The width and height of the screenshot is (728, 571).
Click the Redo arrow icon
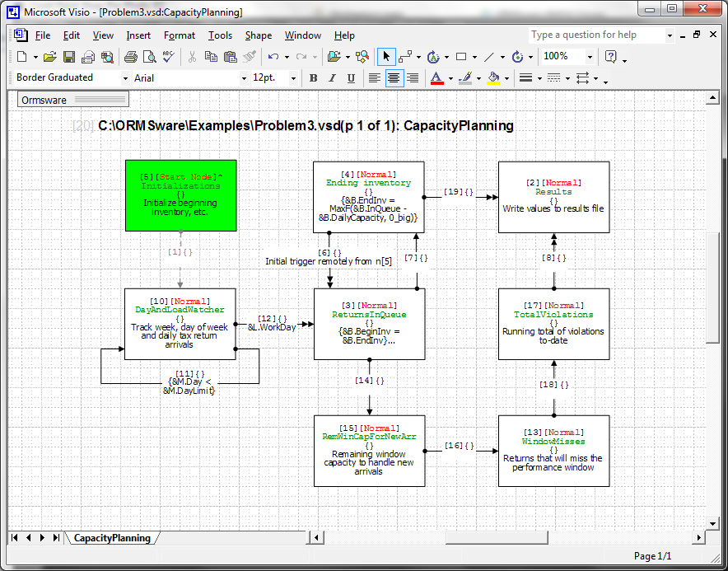click(301, 57)
